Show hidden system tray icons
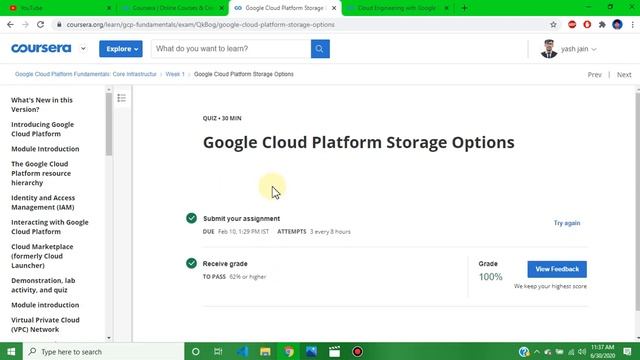Screen dimensions: 640x360 pos(537,351)
